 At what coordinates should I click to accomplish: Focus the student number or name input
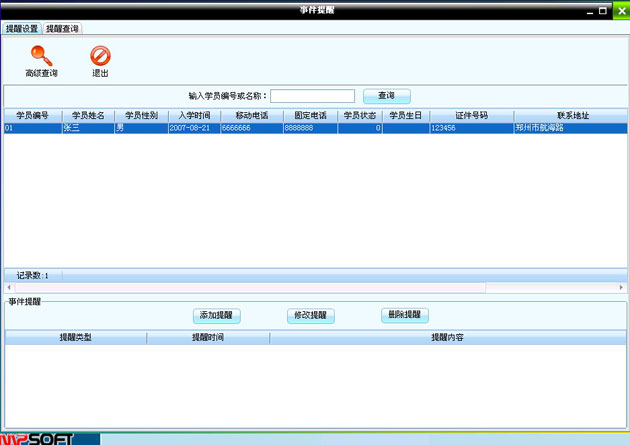[312, 96]
